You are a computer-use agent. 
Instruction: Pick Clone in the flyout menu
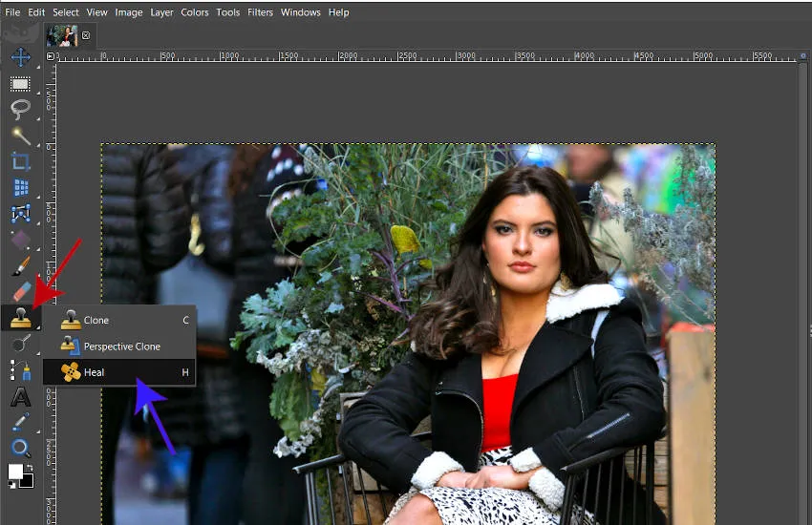tap(96, 321)
